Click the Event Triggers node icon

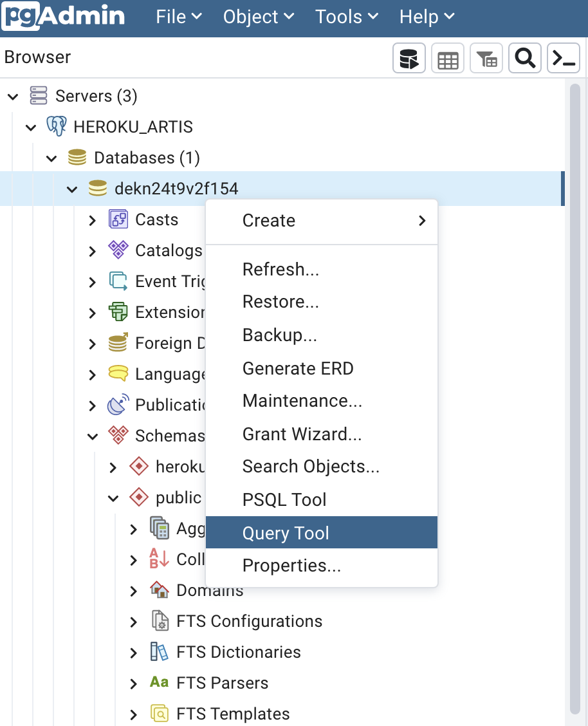tap(118, 281)
